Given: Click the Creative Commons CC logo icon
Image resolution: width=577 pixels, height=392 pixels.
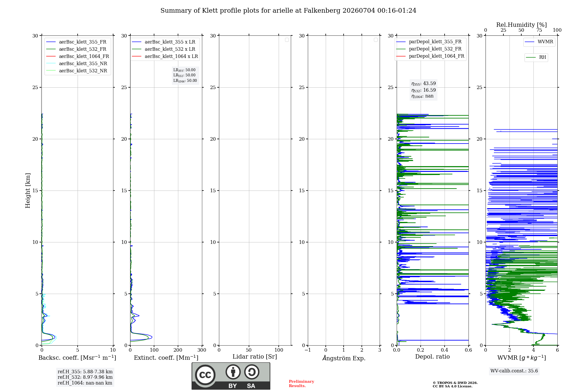Looking at the screenshot, I should point(205,375).
